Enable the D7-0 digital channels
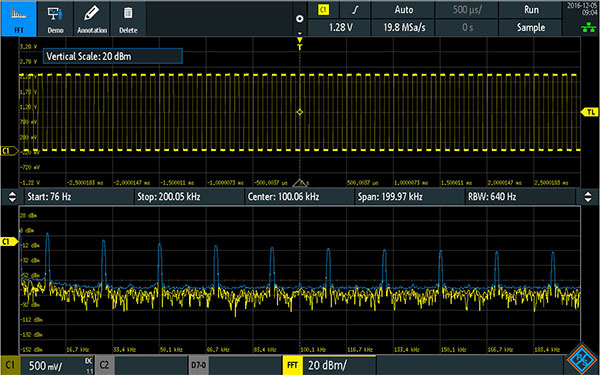Screen dimensions: 600x375 [x=235, y=365]
